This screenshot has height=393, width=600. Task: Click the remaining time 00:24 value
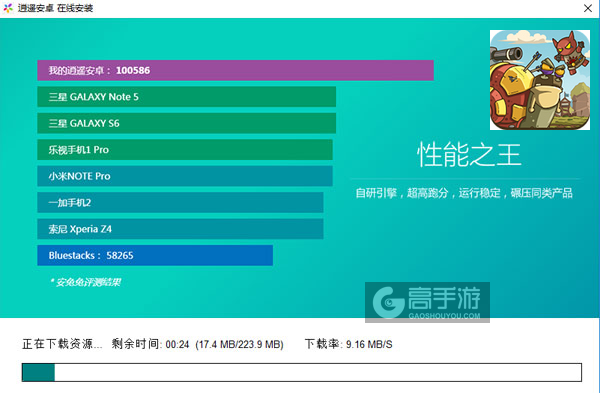tap(178, 345)
